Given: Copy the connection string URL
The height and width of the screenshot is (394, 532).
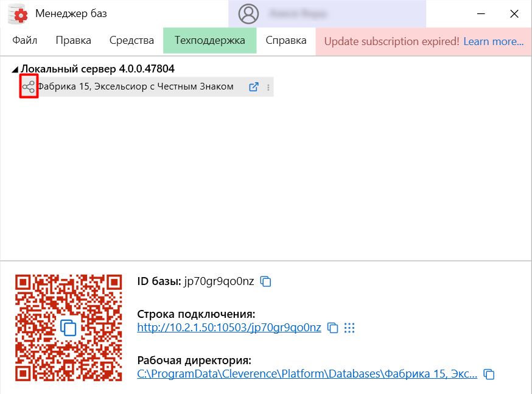Looking at the screenshot, I should click(x=332, y=328).
